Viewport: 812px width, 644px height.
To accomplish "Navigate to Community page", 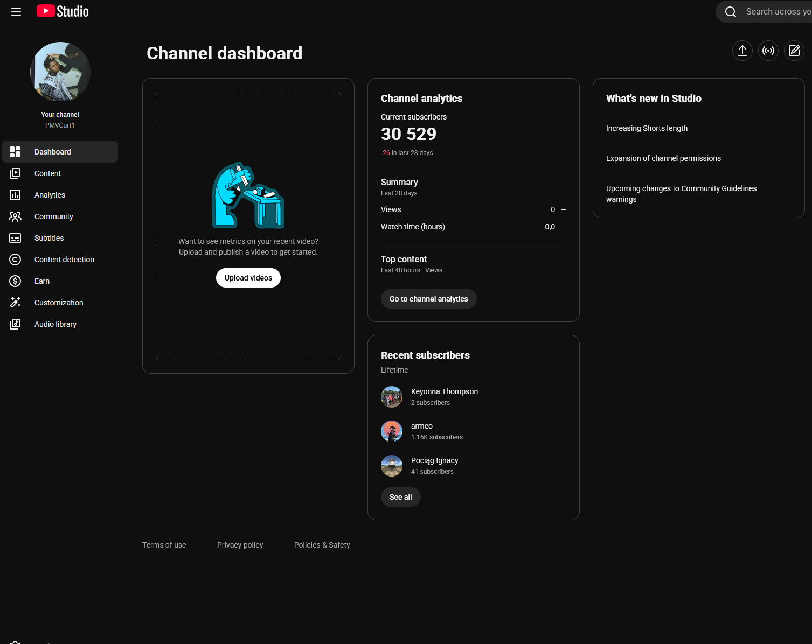I will 60,216.
